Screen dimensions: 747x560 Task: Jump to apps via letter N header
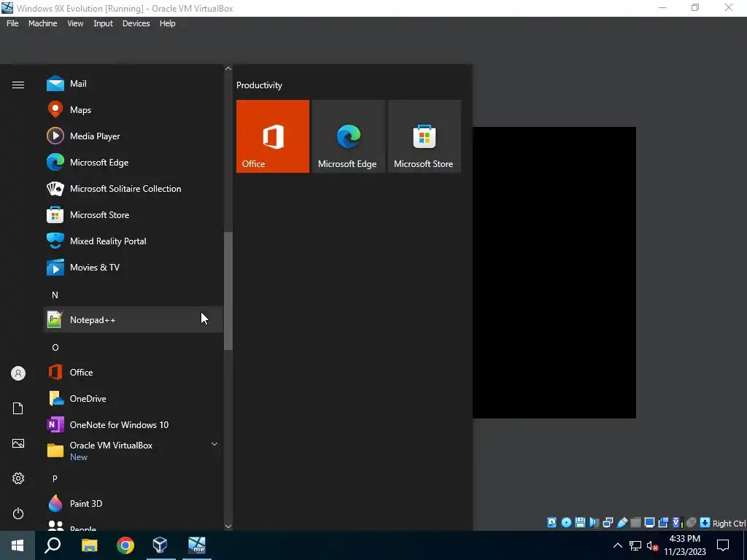[x=55, y=295]
